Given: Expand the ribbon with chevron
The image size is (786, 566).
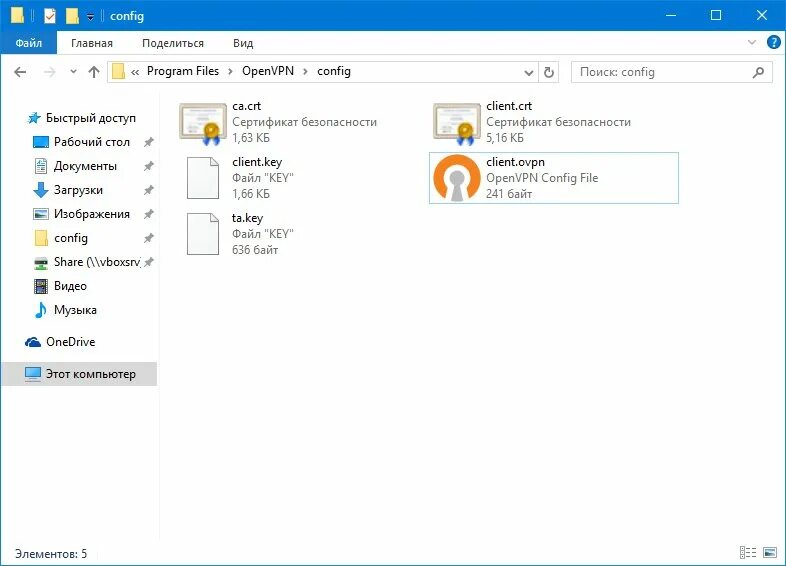Looking at the screenshot, I should point(751,43).
